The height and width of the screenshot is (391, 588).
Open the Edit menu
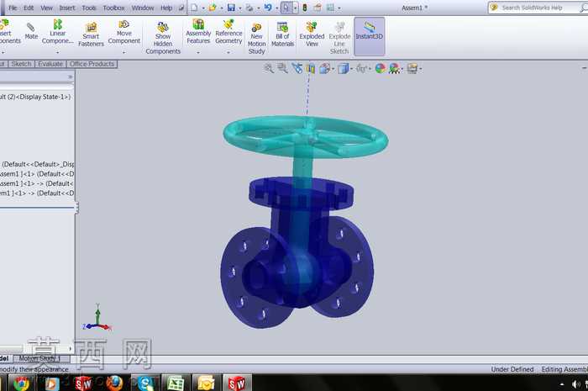29,8
